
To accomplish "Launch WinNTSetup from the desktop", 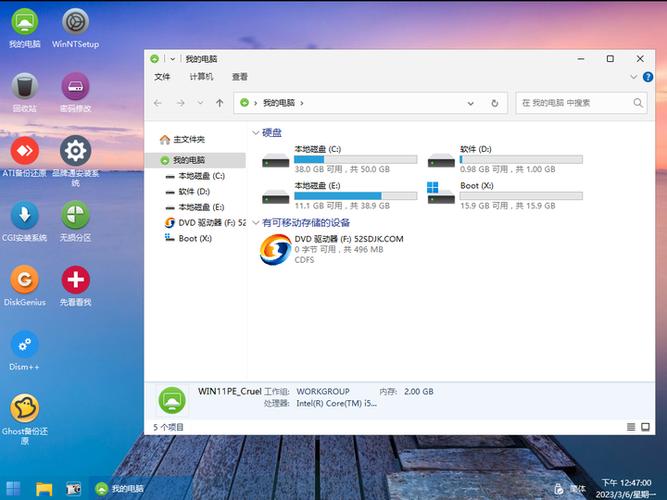I will pos(75,22).
